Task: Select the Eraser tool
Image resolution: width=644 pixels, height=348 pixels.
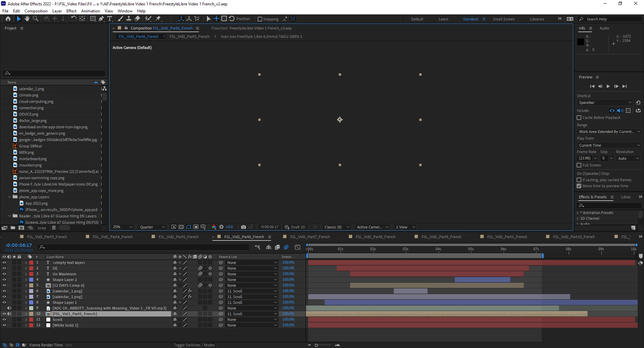Action: (137, 19)
